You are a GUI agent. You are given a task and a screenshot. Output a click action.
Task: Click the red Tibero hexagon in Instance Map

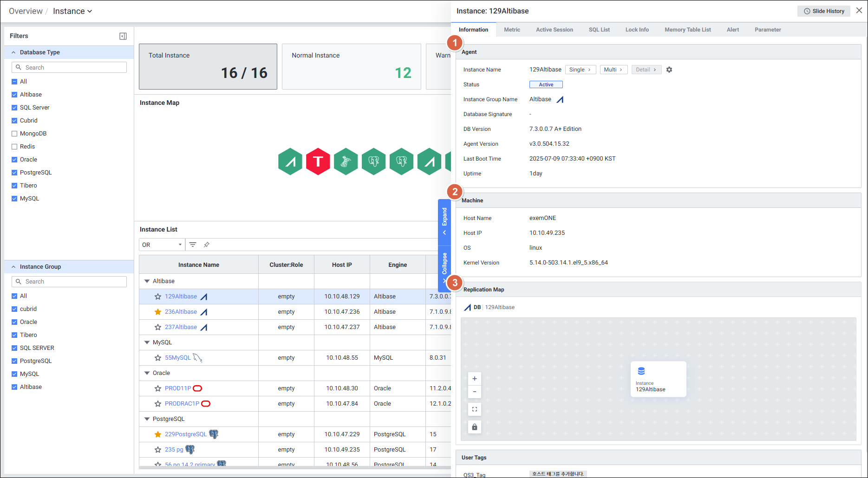click(x=318, y=161)
